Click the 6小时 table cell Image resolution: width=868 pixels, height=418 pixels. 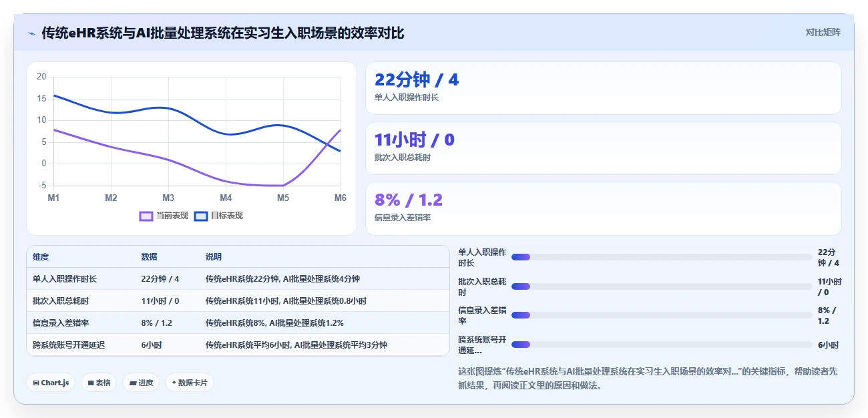(x=152, y=345)
